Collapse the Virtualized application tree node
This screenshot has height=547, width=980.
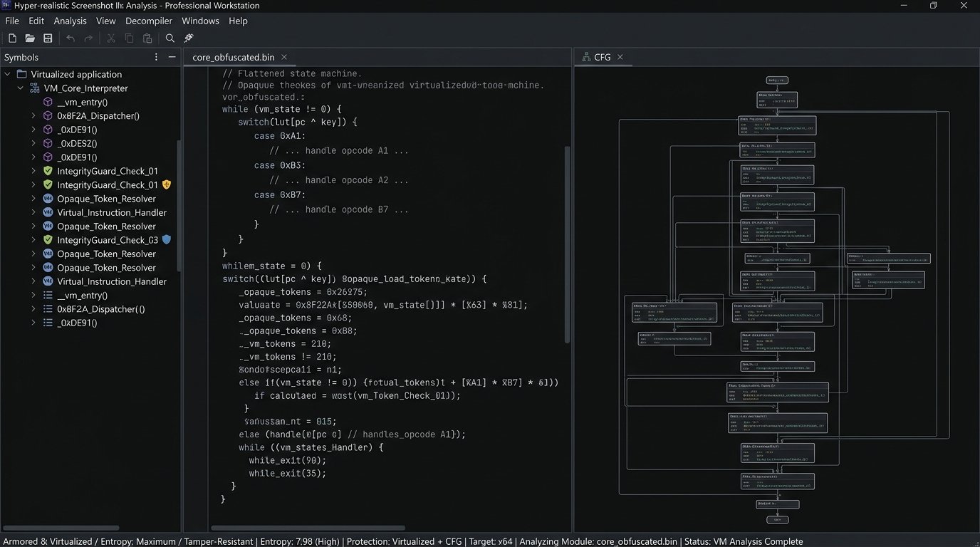(x=8, y=74)
